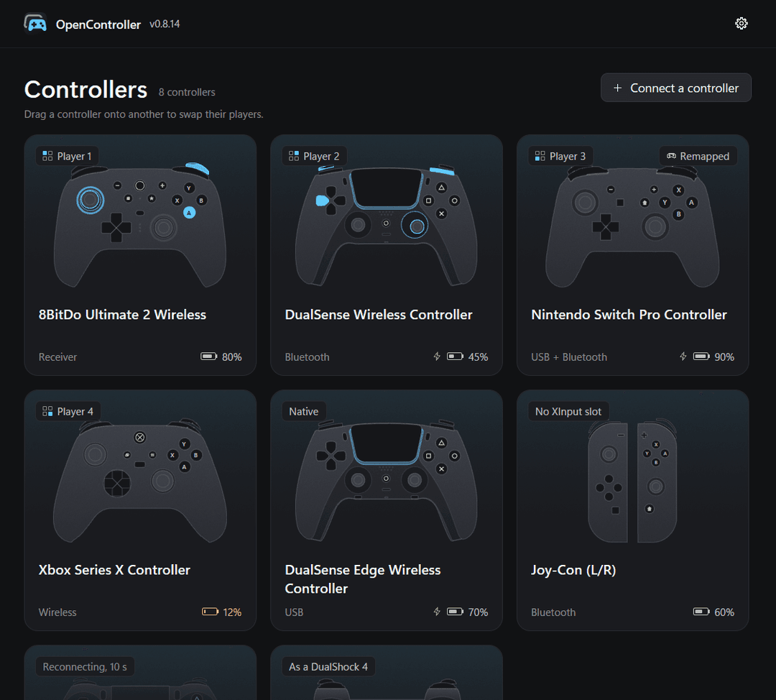Screen dimensions: 776x700
Task: Click the 8BitDo Ultimate 2 Wireless title
Action: click(122, 315)
